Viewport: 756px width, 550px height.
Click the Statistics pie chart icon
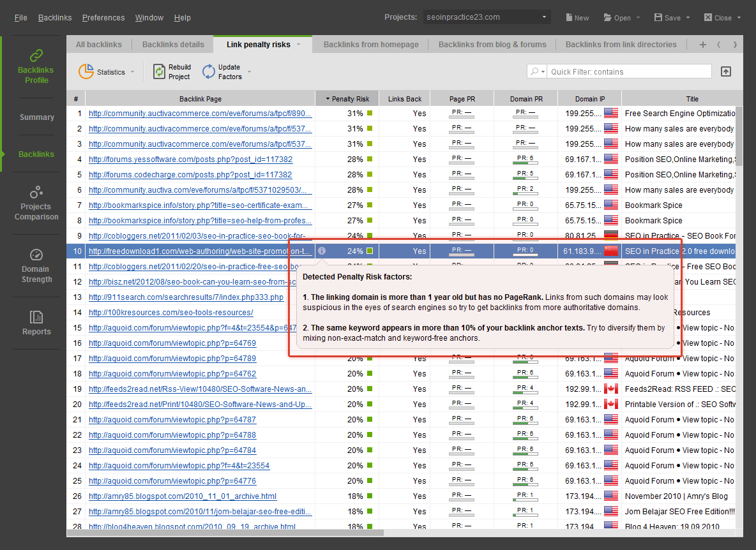coord(86,71)
